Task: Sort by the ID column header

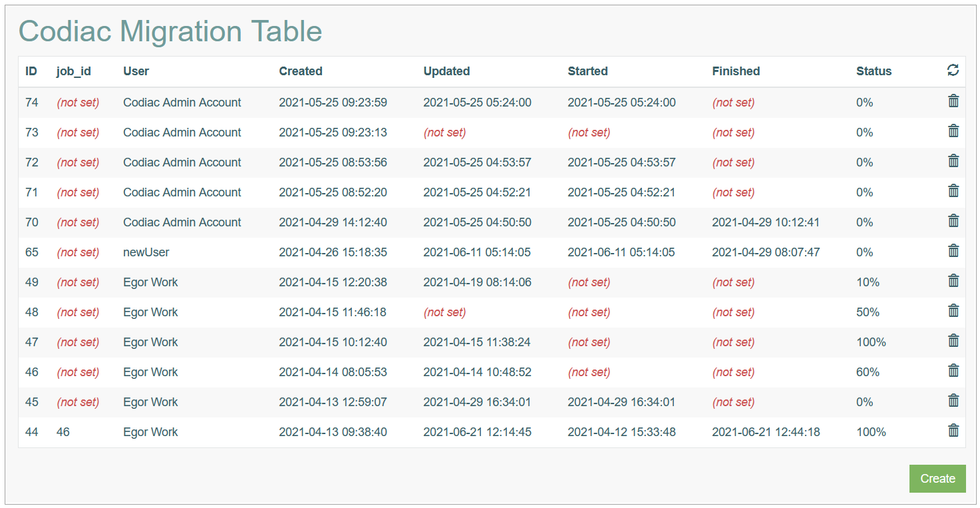Action: click(x=31, y=71)
